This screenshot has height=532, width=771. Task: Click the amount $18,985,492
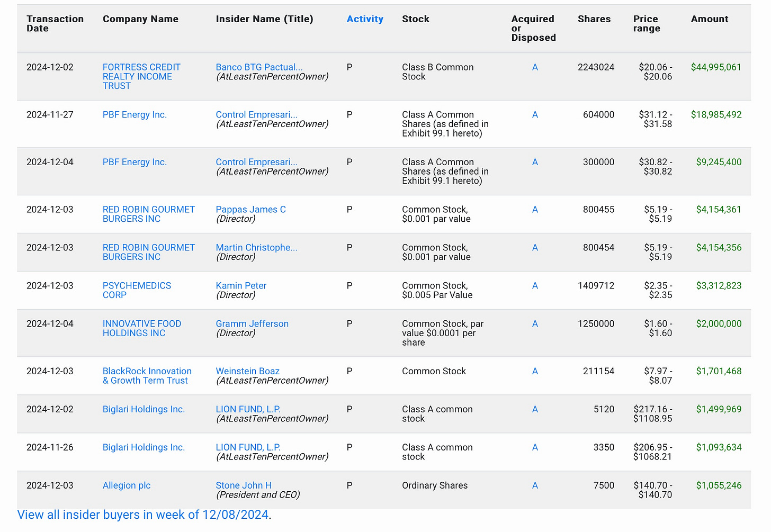pyautogui.click(x=716, y=115)
